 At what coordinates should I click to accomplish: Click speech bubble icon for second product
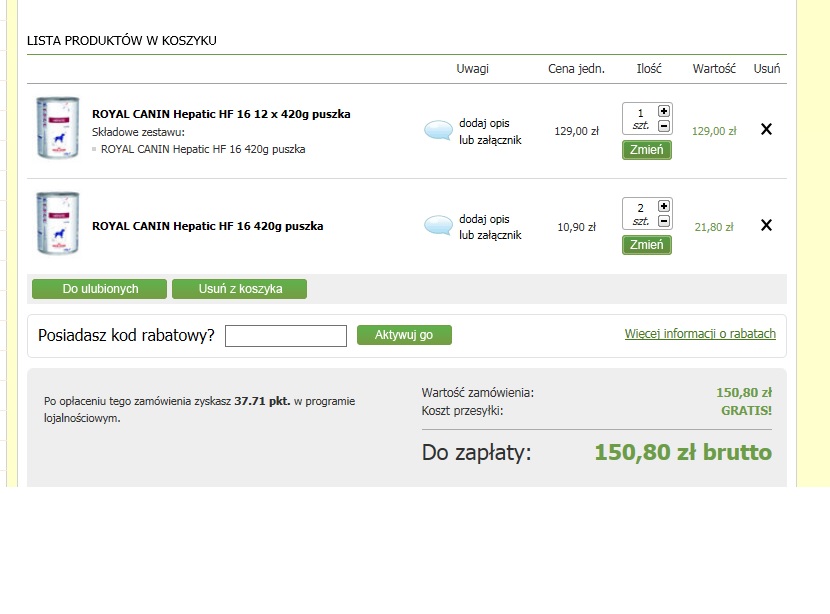pos(438,226)
